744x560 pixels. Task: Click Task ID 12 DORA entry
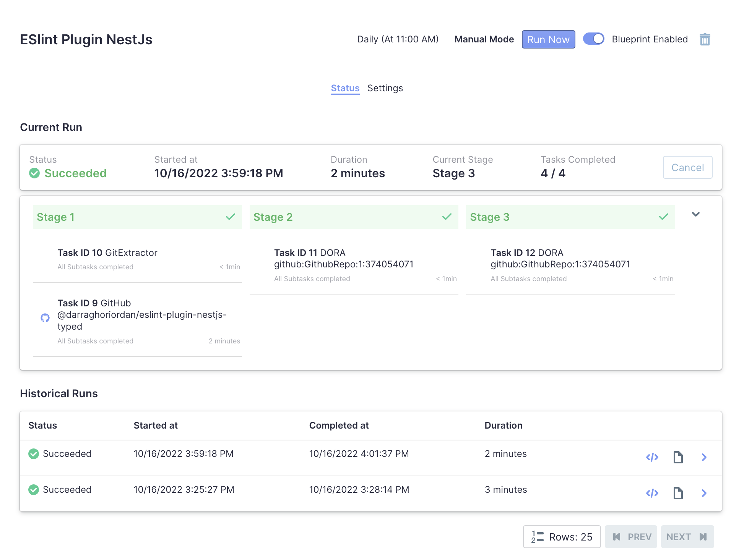pyautogui.click(x=570, y=265)
